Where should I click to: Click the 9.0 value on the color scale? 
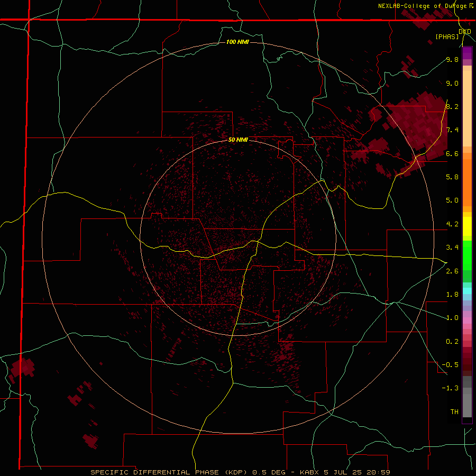452,83
